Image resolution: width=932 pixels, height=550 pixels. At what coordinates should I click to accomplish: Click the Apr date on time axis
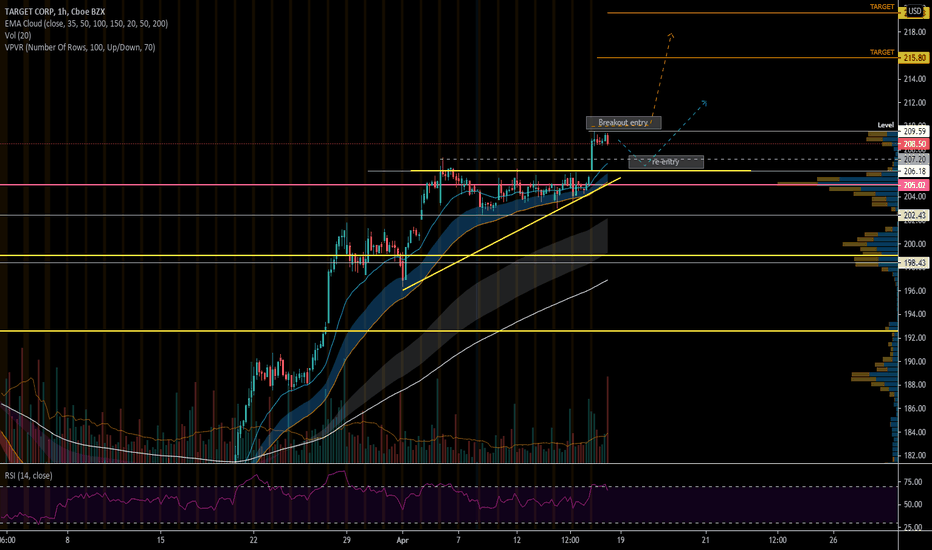[403, 540]
